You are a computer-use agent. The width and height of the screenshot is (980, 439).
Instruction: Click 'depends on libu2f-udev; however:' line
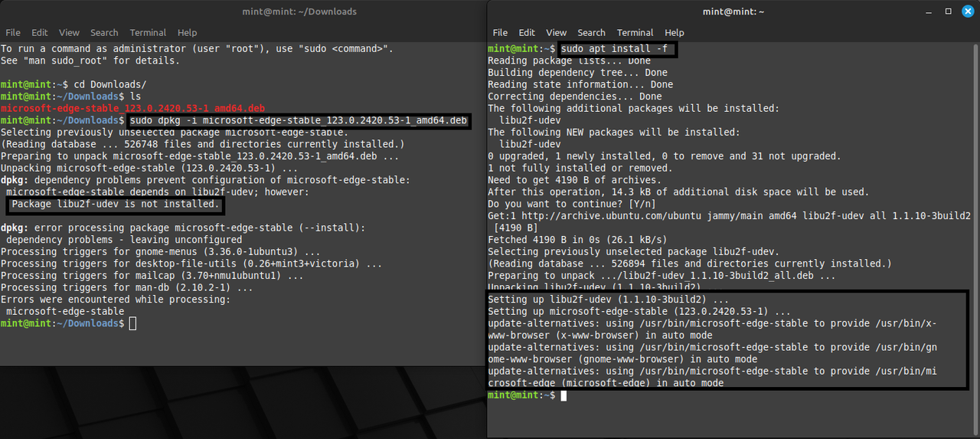157,192
